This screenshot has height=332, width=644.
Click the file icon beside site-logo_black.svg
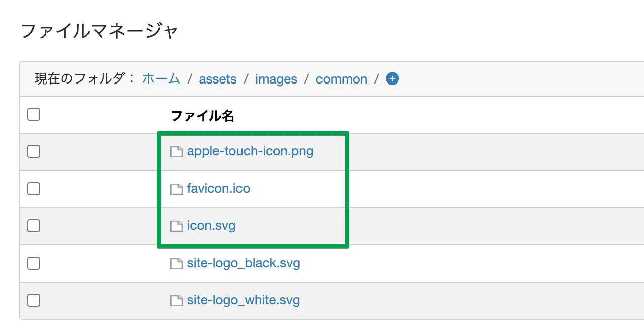pyautogui.click(x=176, y=264)
